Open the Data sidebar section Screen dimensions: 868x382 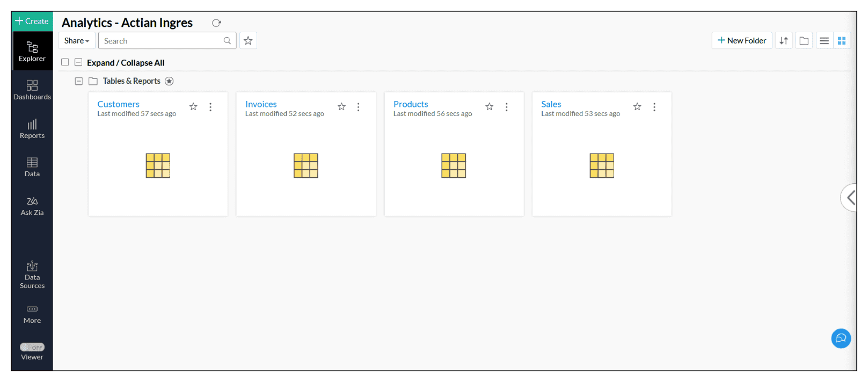[x=32, y=167]
